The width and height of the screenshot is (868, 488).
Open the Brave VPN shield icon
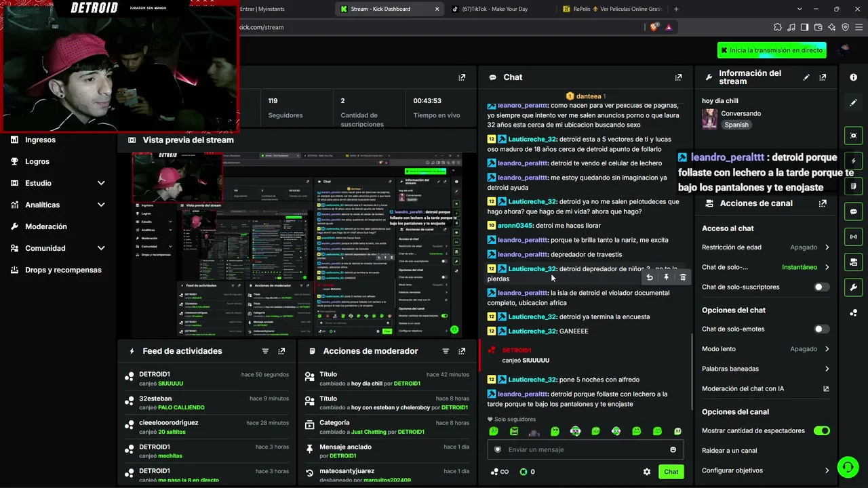[845, 27]
